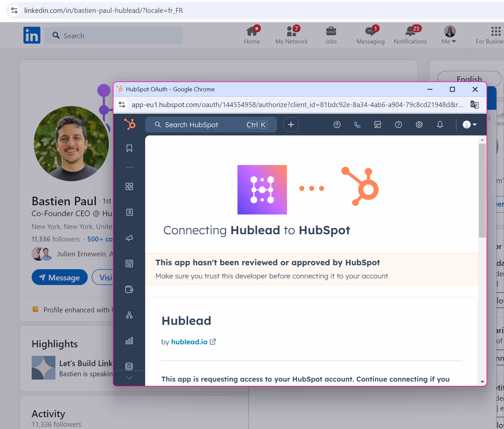The height and width of the screenshot is (429, 504).
Task: Collapse sidebar with the chevron at bottom
Action: point(129,378)
